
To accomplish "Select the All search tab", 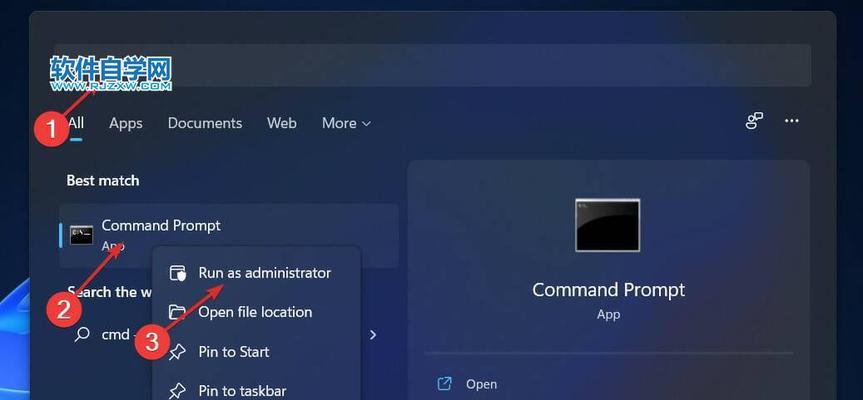I will pos(76,123).
